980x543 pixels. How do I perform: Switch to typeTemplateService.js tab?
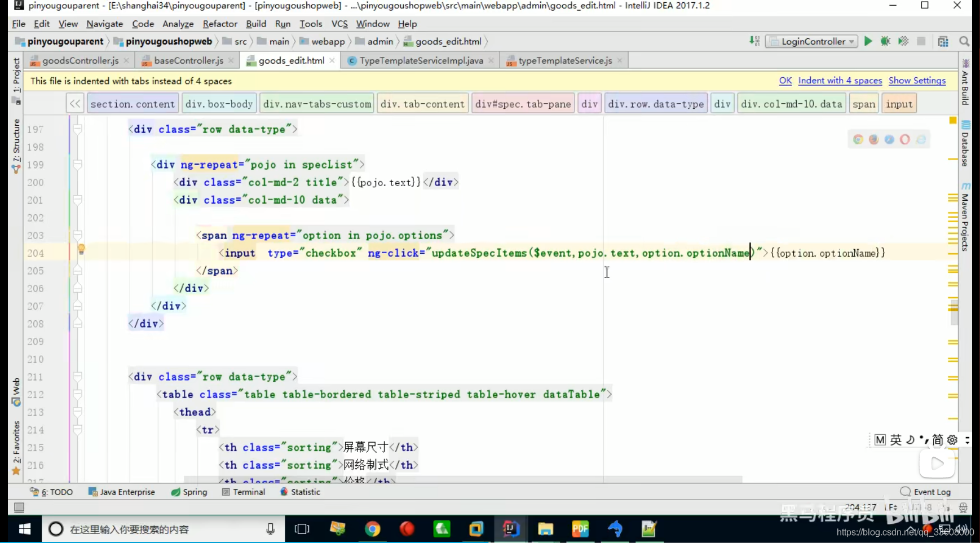565,60
